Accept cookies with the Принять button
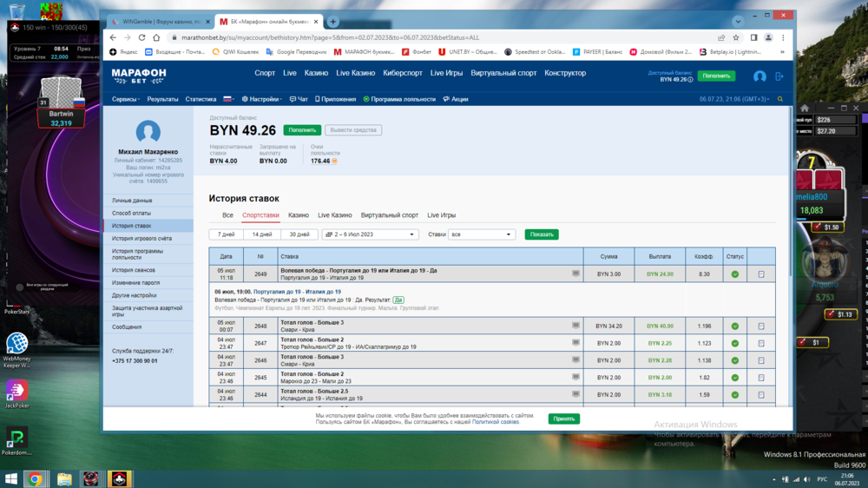The width and height of the screenshot is (868, 488). (563, 419)
